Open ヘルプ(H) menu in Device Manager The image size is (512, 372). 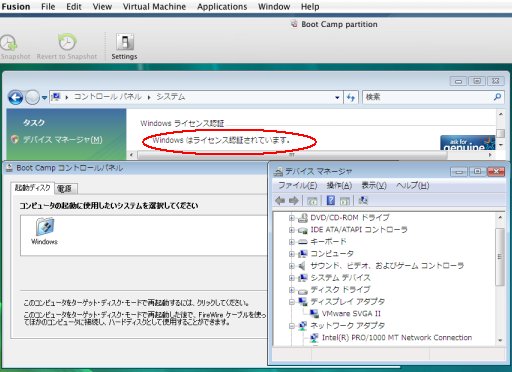pos(413,185)
